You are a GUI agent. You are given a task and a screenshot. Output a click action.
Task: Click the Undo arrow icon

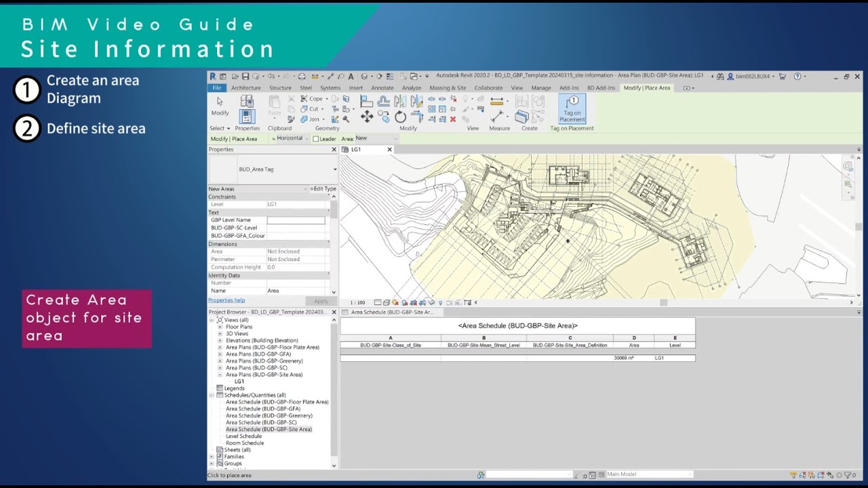271,77
